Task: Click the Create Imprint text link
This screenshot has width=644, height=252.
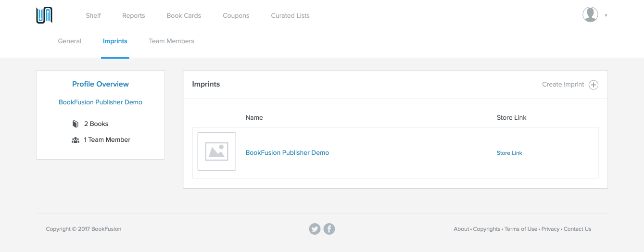Action: click(563, 84)
